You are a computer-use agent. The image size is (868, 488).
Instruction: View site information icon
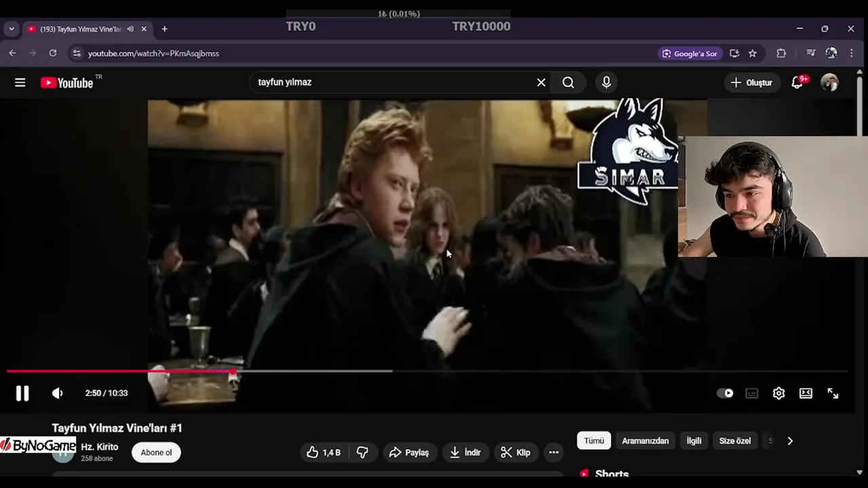click(77, 53)
